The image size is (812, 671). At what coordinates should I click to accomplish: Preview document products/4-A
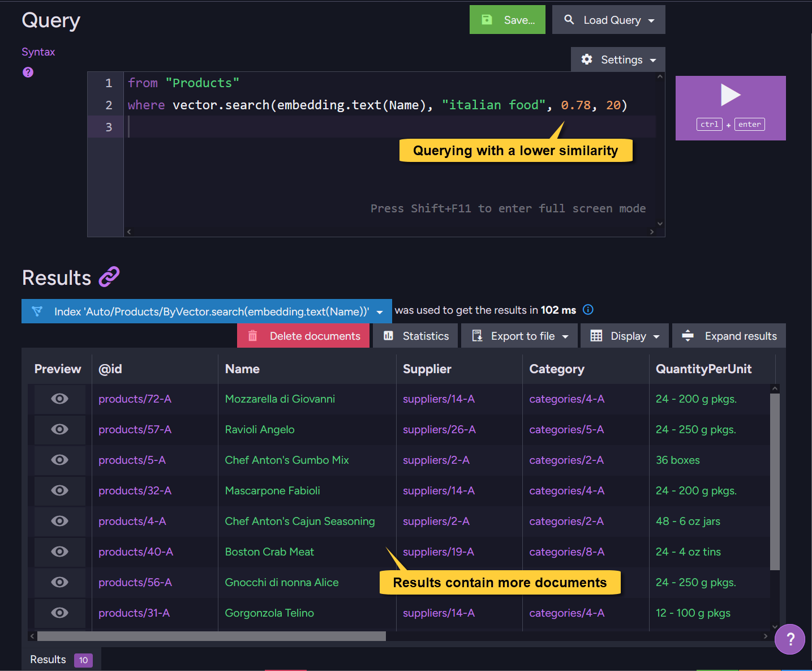click(x=59, y=521)
